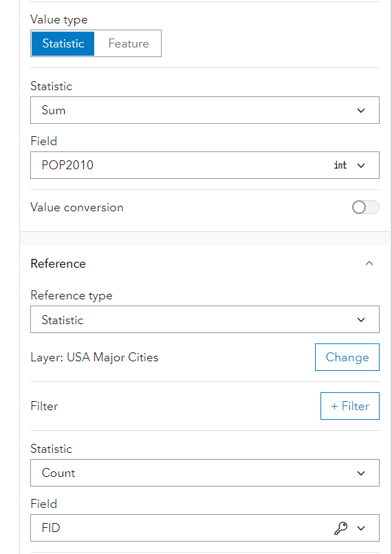The height and width of the screenshot is (554, 392).
Task: Toggle the Value conversion switch
Action: (365, 207)
